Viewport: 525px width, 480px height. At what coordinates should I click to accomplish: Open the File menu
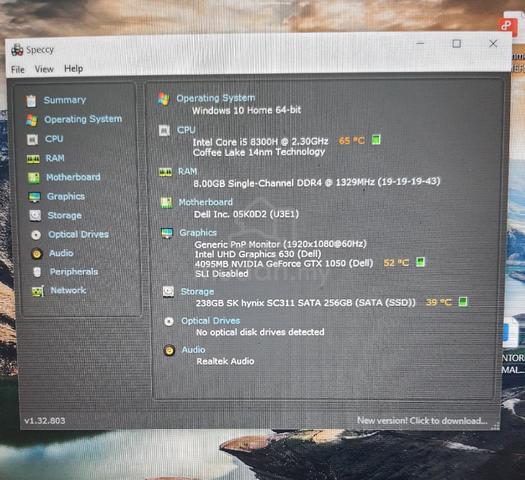tap(18, 70)
